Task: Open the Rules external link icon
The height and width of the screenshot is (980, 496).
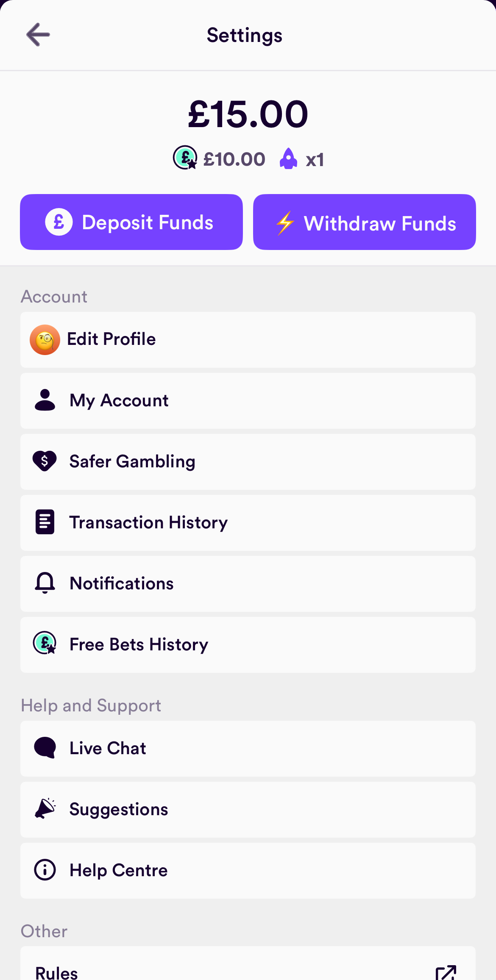Action: tap(446, 972)
